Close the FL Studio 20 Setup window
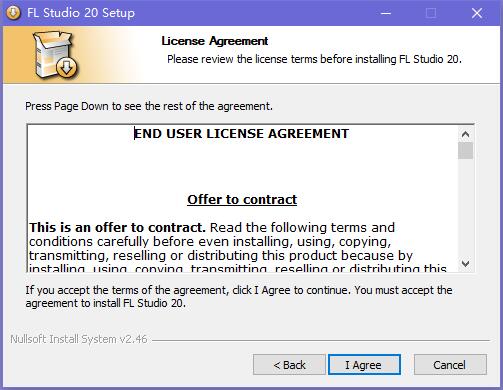This screenshot has height=390, width=503. click(x=477, y=13)
